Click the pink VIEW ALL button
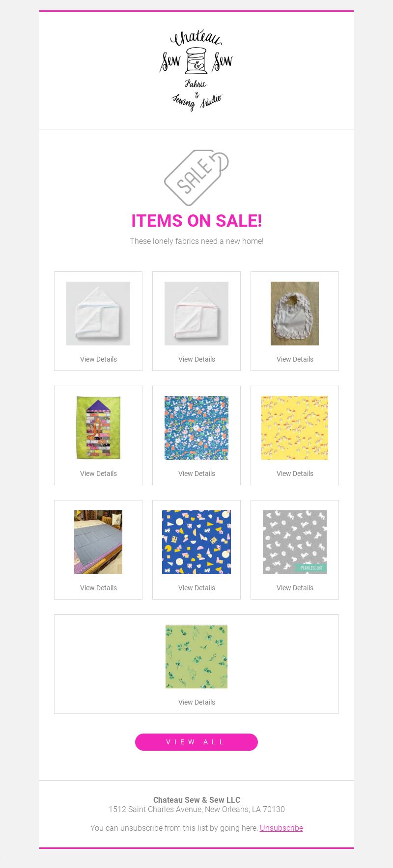Viewport: 393px width, 868px height. tap(196, 742)
